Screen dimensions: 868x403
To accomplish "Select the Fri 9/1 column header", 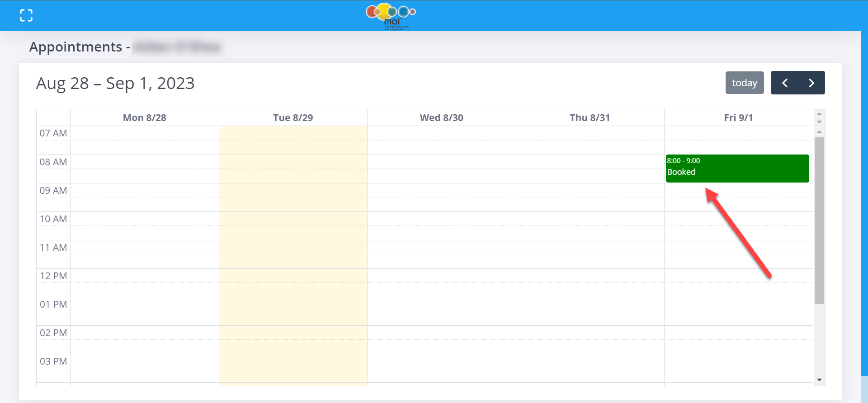I will click(738, 118).
